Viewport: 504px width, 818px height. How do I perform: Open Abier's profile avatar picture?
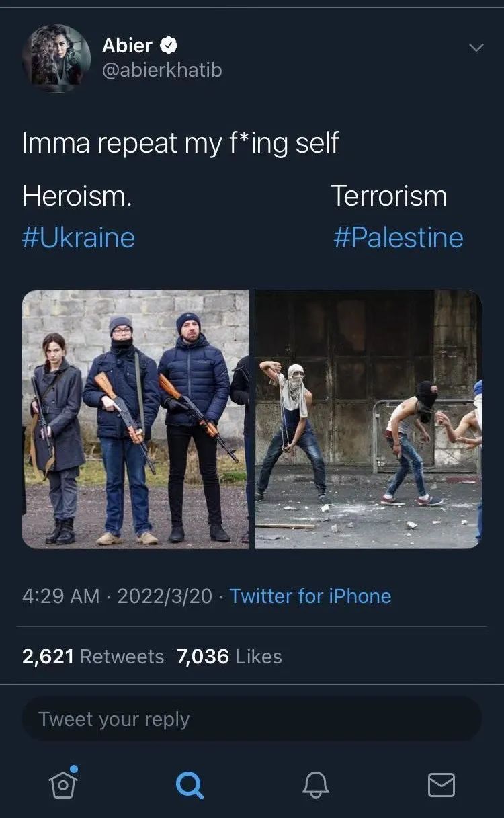point(56,58)
